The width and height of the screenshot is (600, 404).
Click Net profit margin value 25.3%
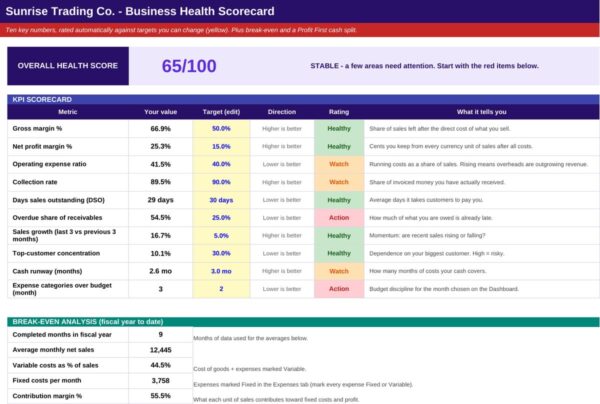161,147
